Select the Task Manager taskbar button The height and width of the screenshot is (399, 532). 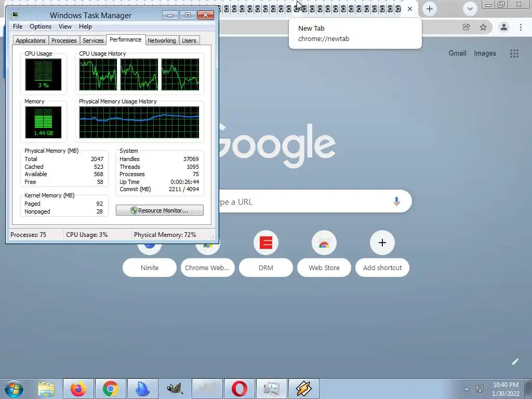271,389
